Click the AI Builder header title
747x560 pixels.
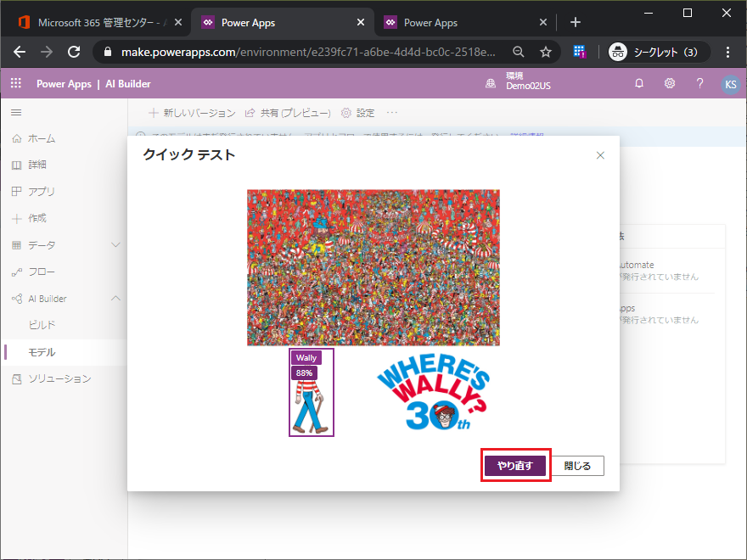128,84
